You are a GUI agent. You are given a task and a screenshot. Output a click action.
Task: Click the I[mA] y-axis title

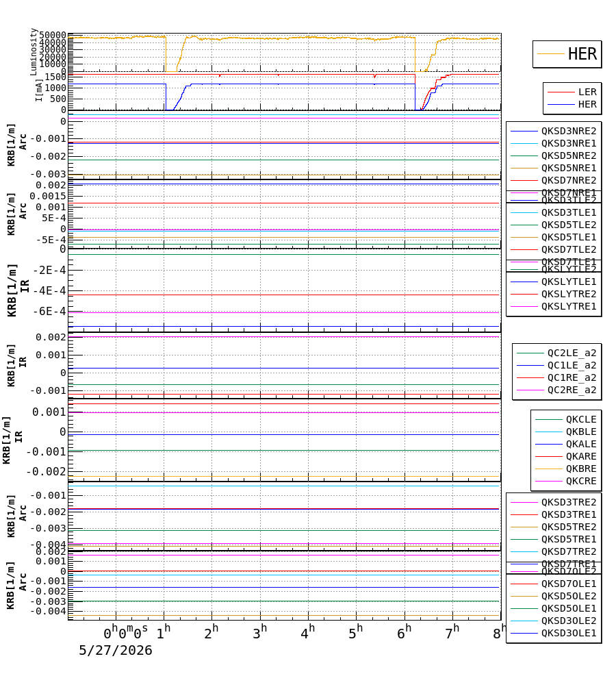[39, 90]
